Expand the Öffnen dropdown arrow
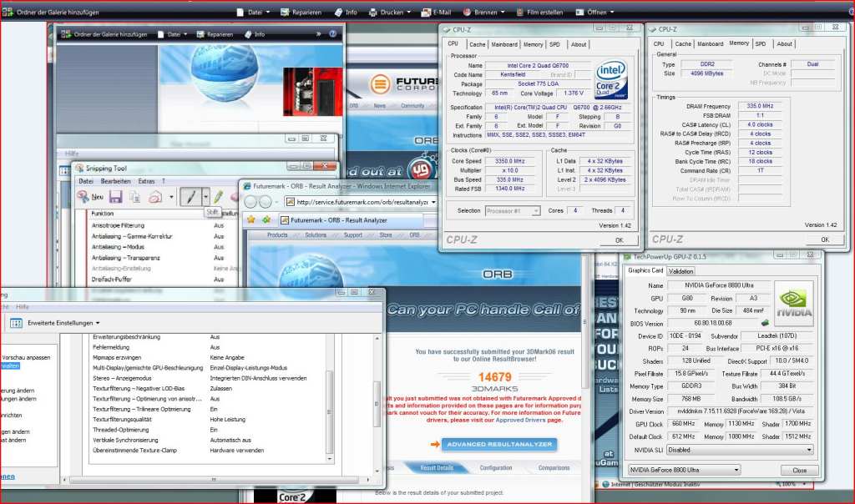The width and height of the screenshot is (855, 504). point(611,12)
